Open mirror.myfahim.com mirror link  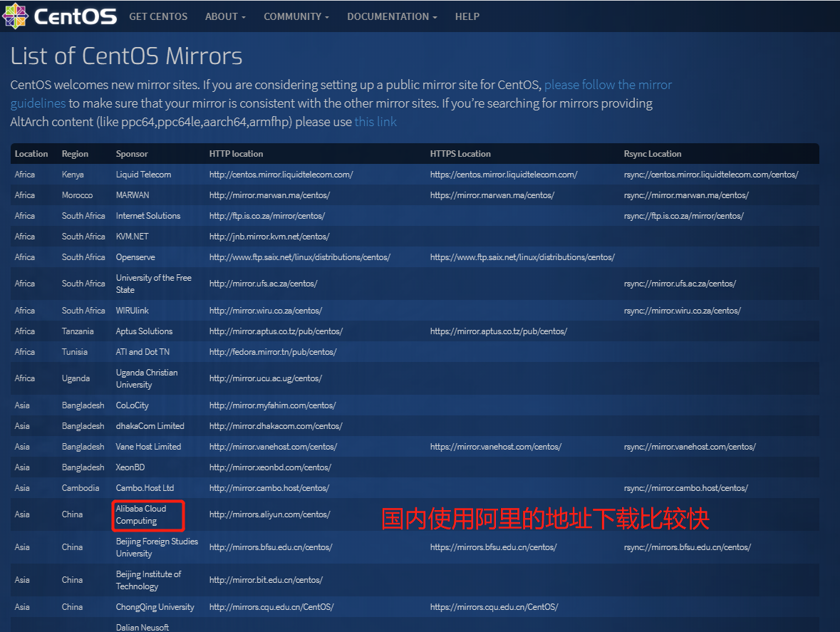click(272, 405)
